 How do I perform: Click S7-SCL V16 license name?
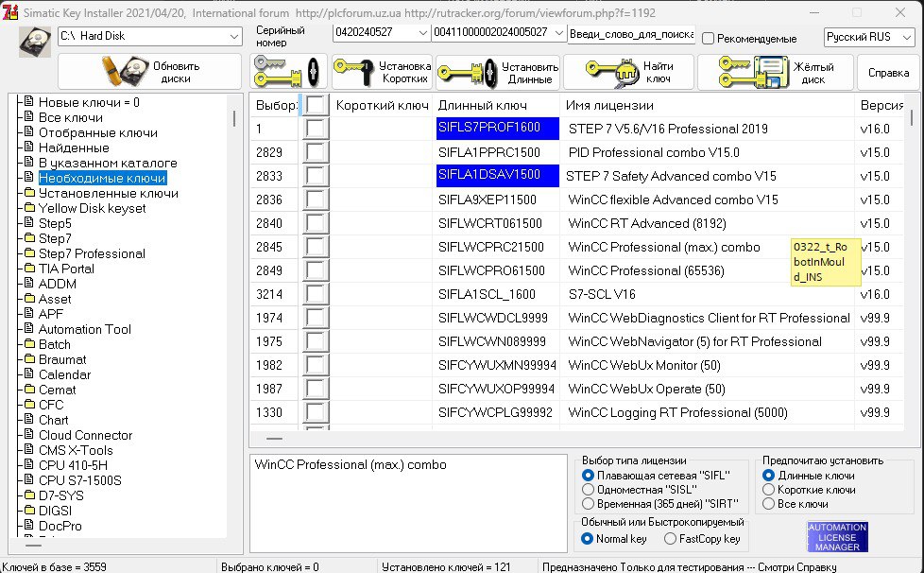point(602,294)
